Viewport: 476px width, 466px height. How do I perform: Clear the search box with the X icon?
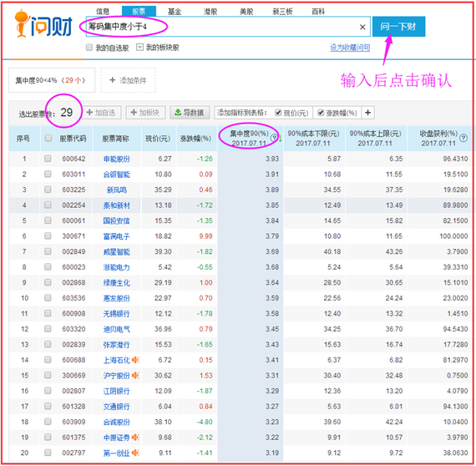tap(362, 27)
